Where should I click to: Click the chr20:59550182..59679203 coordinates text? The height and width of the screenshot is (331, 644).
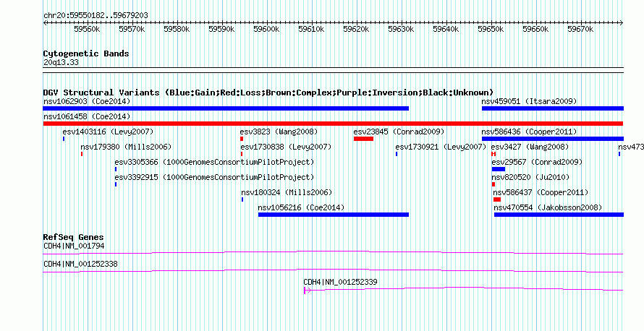tap(96, 16)
